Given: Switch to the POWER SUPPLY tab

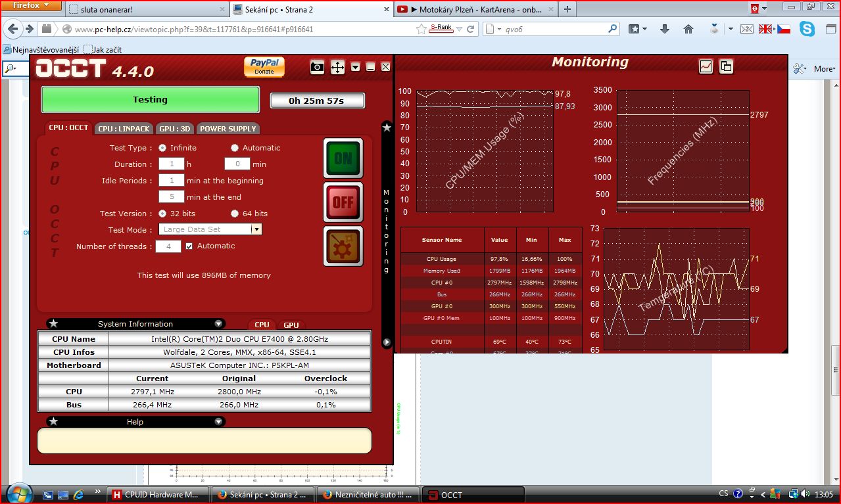Looking at the screenshot, I should click(228, 129).
